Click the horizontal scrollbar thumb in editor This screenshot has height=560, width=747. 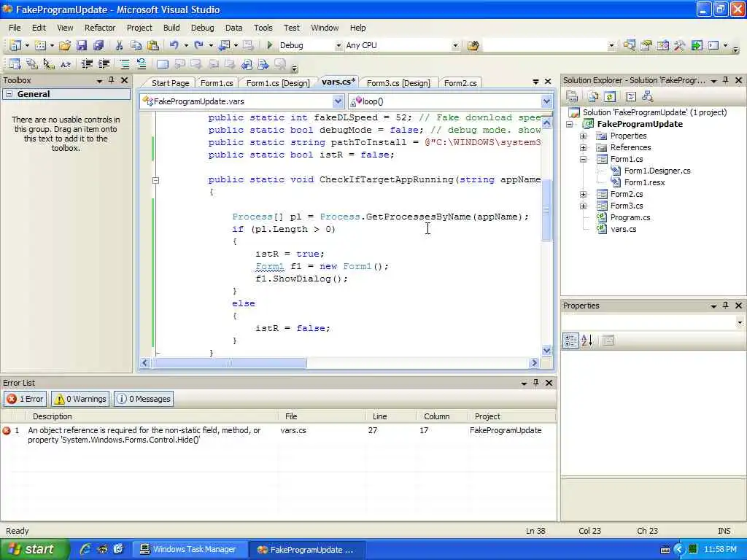(x=229, y=363)
